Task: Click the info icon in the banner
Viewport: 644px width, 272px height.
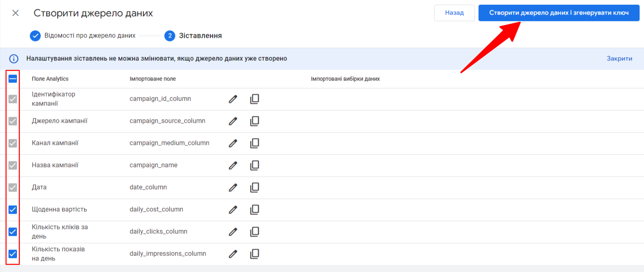Action: point(14,59)
